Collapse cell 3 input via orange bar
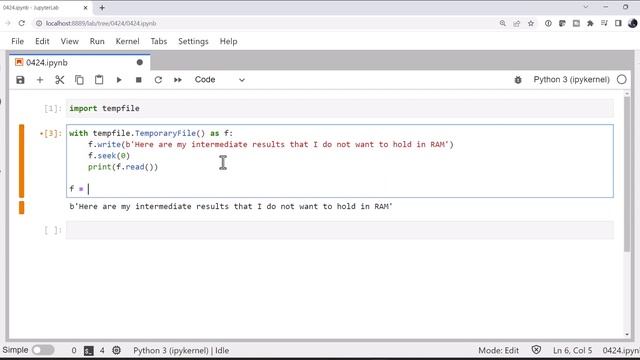Image resolution: width=640 pixels, height=360 pixels. [22, 161]
